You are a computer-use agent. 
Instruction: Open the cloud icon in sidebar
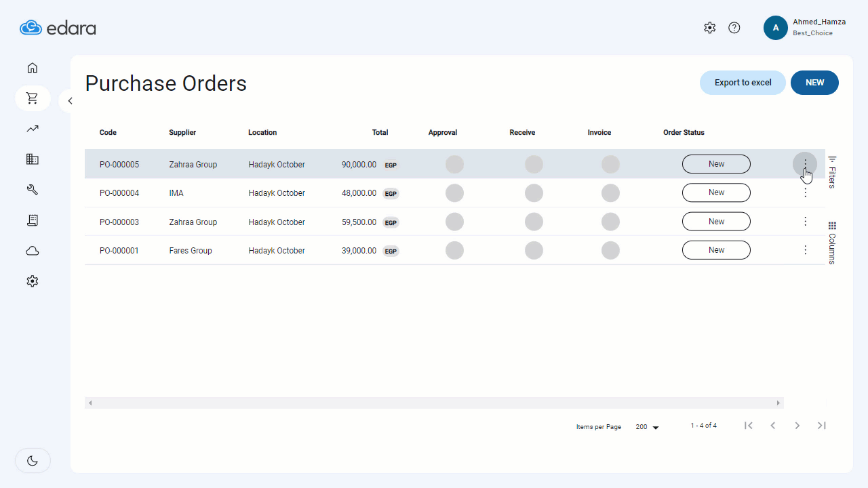pyautogui.click(x=33, y=251)
